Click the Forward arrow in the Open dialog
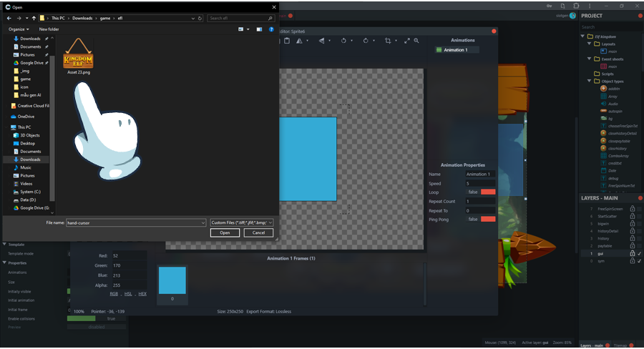Image resolution: width=644 pixels, height=349 pixels. (x=19, y=18)
